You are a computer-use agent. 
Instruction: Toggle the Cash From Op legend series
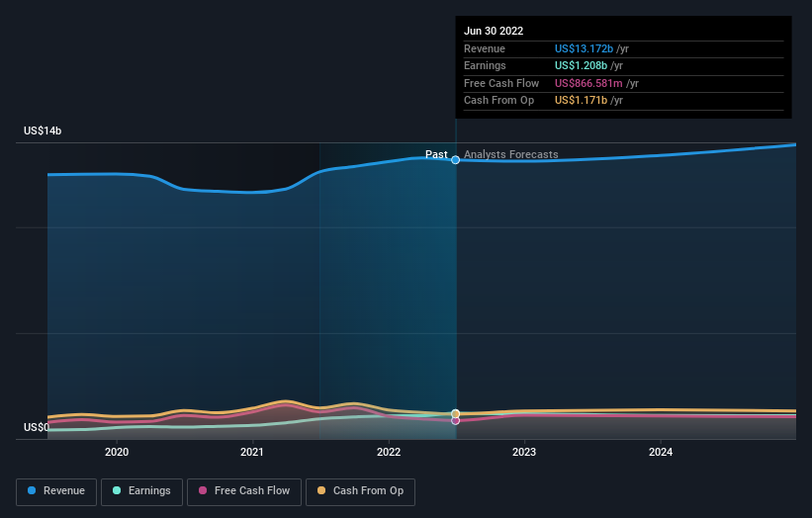tap(360, 491)
